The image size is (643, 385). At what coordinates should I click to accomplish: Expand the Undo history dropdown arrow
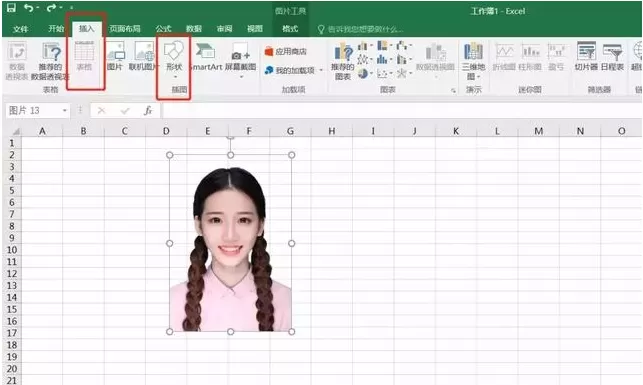[38, 8]
